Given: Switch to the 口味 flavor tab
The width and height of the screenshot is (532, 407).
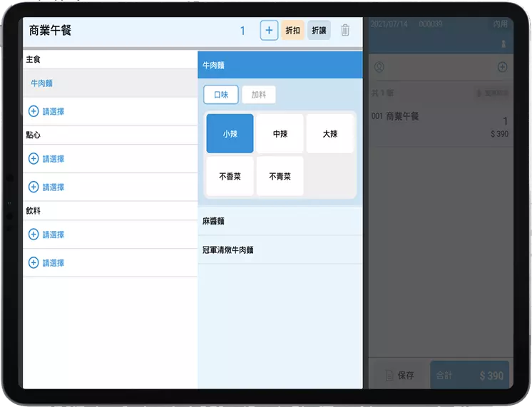Looking at the screenshot, I should (221, 95).
